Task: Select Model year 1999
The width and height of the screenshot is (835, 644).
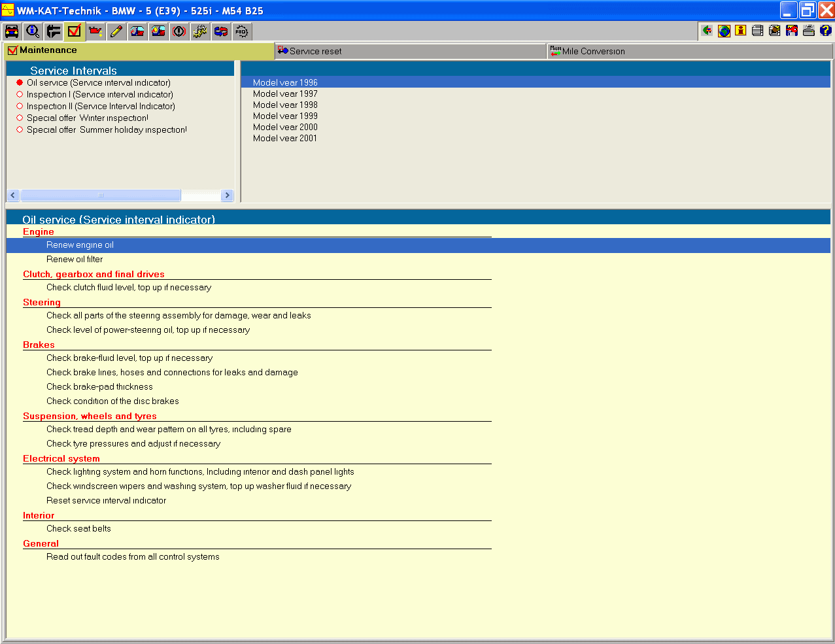Action: click(285, 116)
